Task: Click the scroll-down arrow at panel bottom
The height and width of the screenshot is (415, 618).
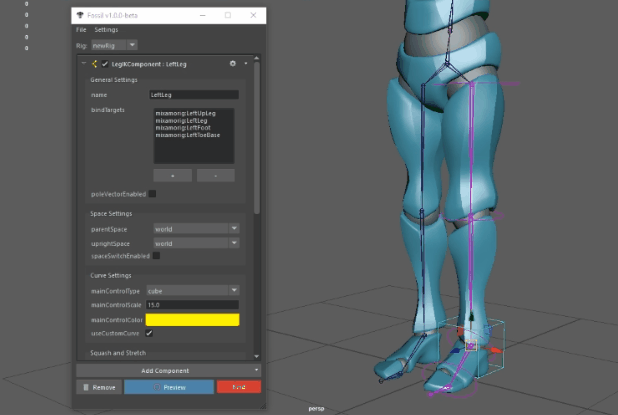Action: 256,355
